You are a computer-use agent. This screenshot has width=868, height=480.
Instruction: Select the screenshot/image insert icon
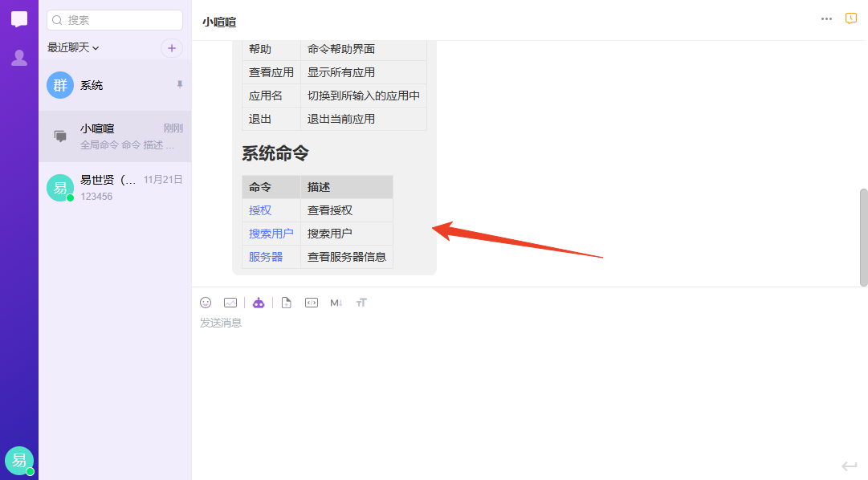click(230, 303)
